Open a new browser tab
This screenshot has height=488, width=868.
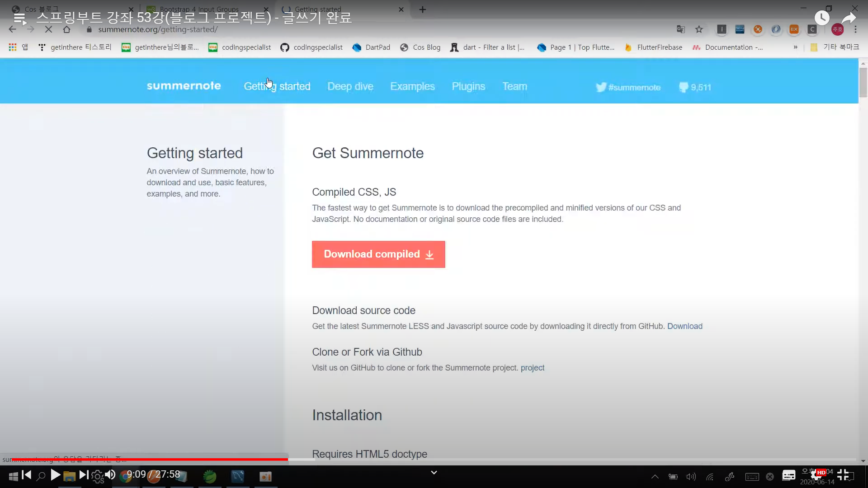[423, 9]
